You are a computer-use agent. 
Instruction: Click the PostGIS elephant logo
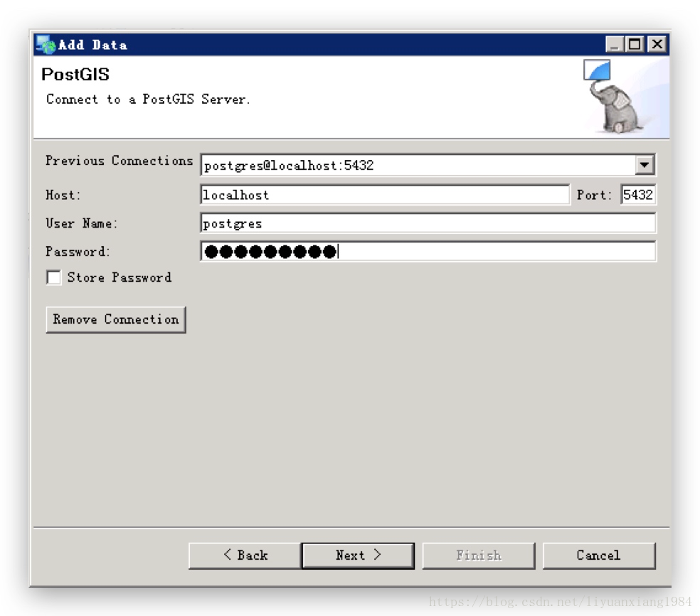615,97
